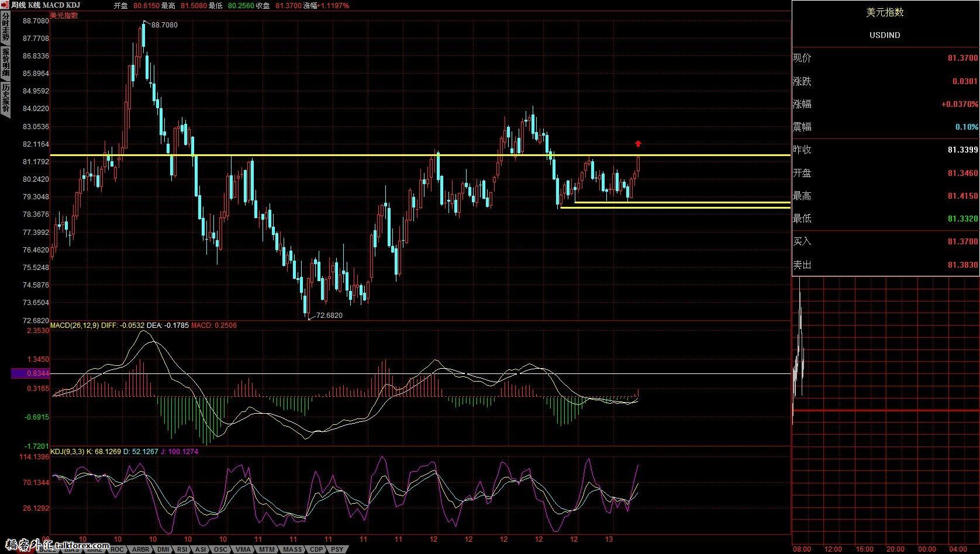Click the 美元指数 panel heading
The image size is (980, 554).
[885, 12]
